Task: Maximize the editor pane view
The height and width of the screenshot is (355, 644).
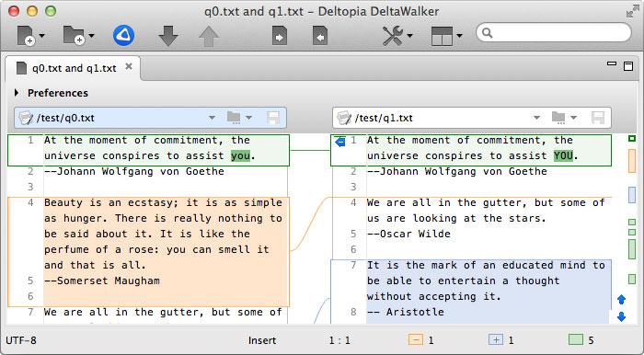Action: 628,66
